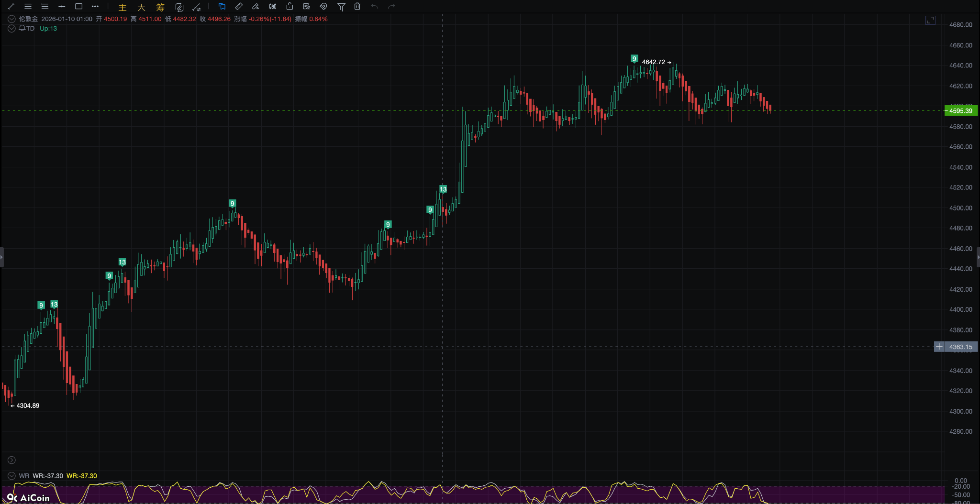The height and width of the screenshot is (504, 980).
Task: Collapse the 伦敦金 info row chevron
Action: click(11, 19)
